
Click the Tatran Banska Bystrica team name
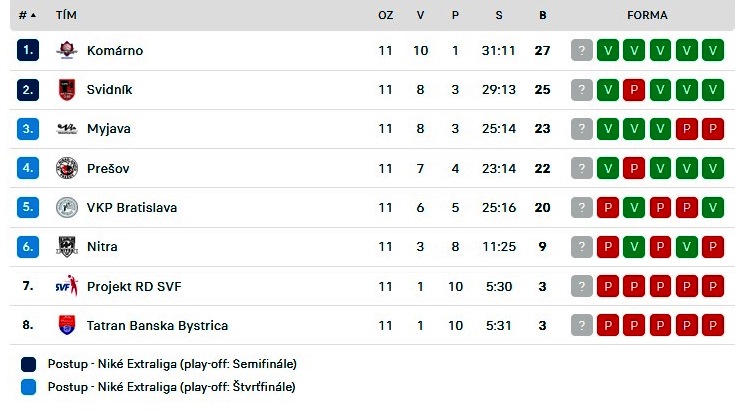click(x=157, y=325)
